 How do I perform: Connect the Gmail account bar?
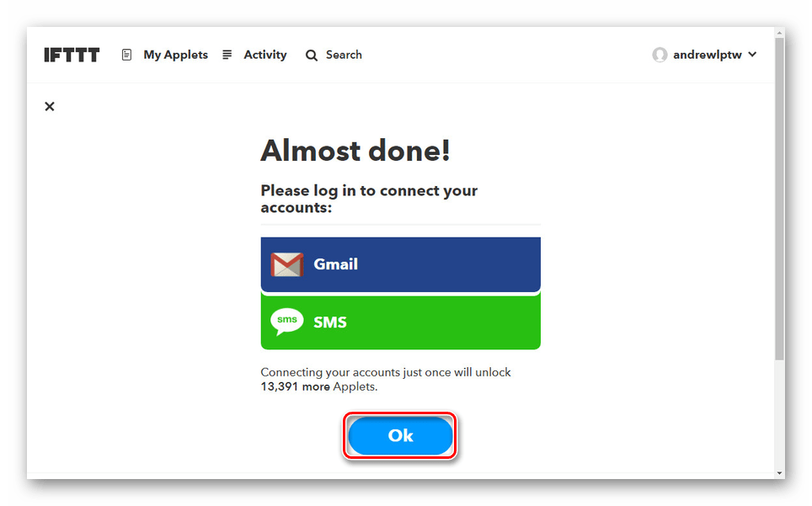coord(401,264)
